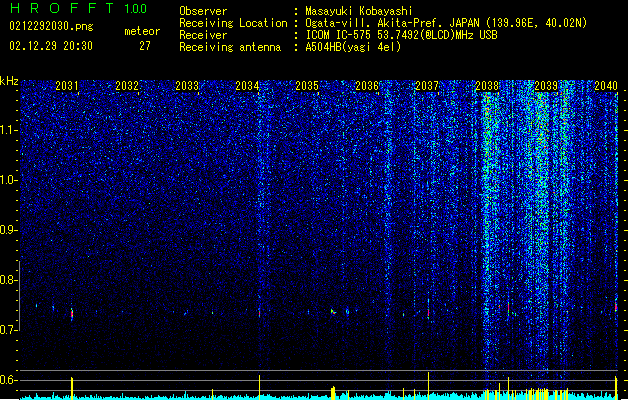Click the meteor label

(142, 31)
